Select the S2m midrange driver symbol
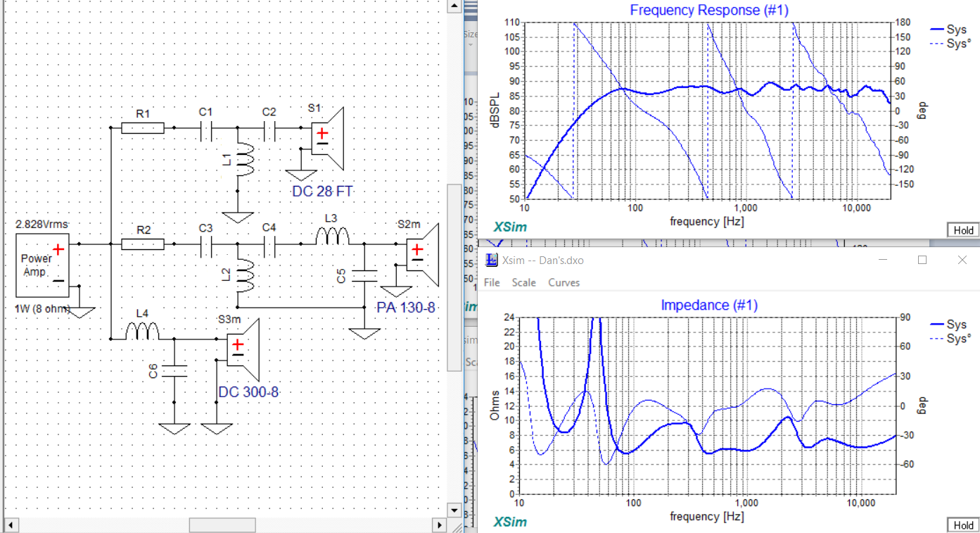The width and height of the screenshot is (980, 533). [x=424, y=255]
